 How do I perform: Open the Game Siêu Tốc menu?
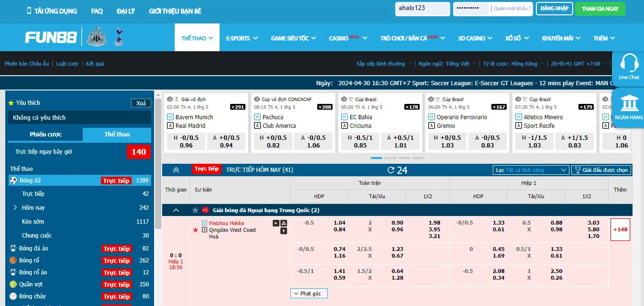294,38
